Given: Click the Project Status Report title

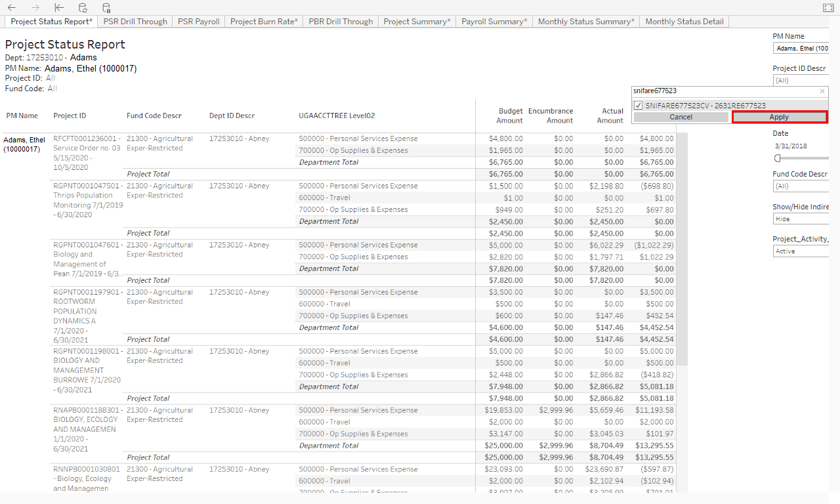Looking at the screenshot, I should tap(65, 44).
